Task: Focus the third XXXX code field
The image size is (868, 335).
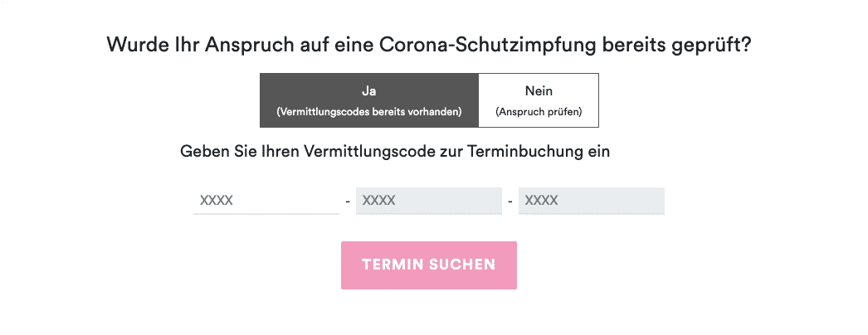Action: (592, 201)
